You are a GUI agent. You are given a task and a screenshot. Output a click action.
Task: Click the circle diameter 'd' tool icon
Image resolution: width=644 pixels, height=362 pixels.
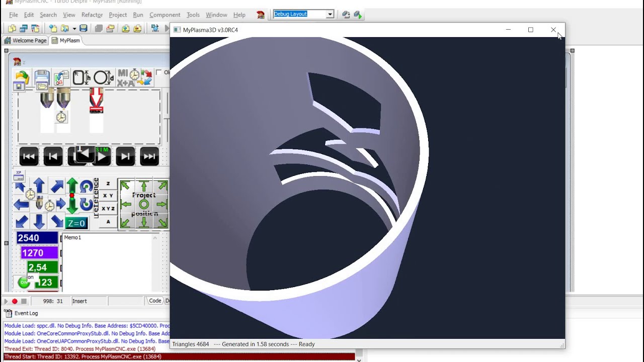[104, 77]
